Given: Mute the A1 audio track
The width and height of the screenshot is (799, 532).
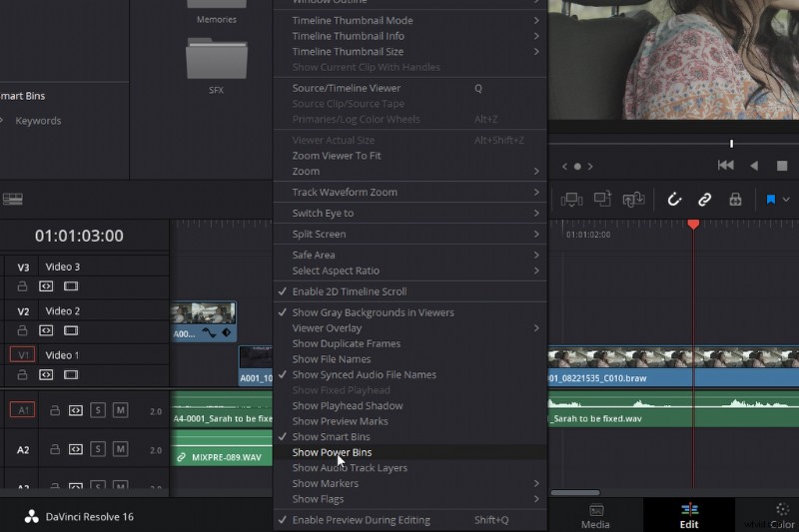Looking at the screenshot, I should click(x=120, y=410).
